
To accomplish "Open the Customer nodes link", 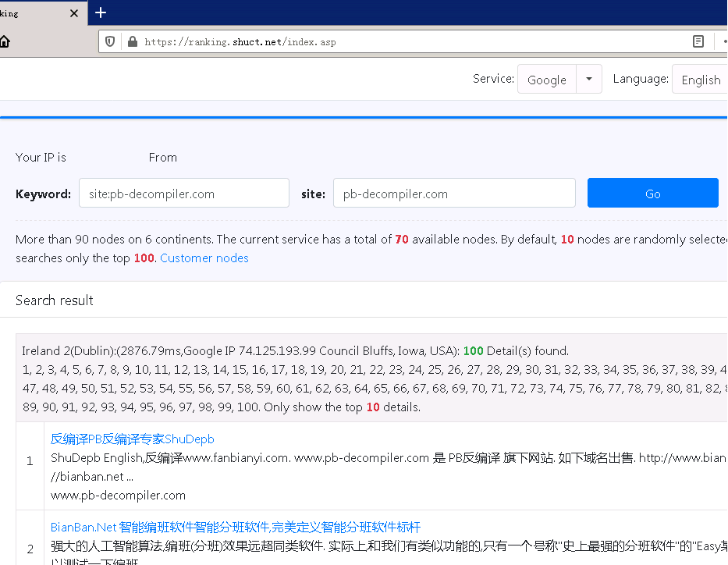I will point(204,258).
